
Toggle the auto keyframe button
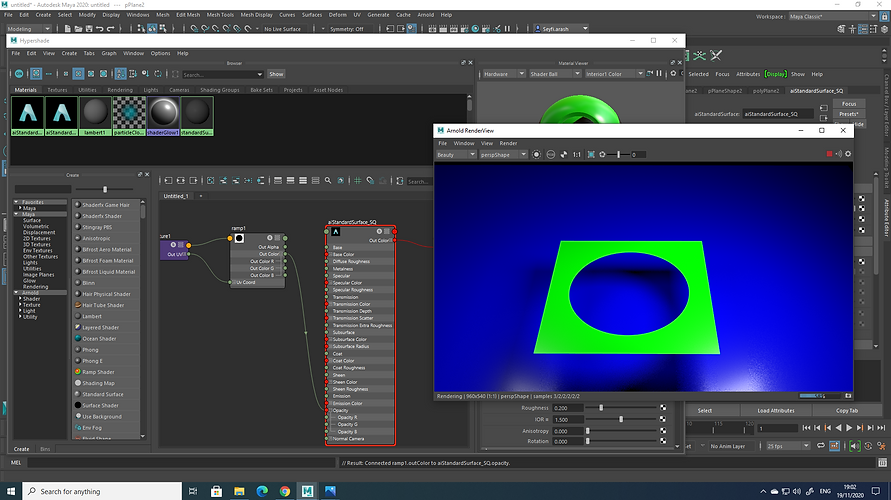(868, 446)
